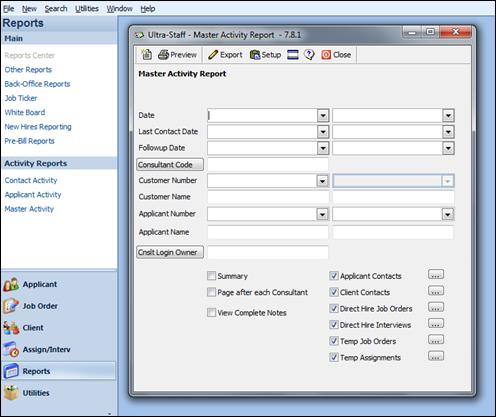Image resolution: width=496 pixels, height=417 pixels.
Task: Open the Search menu
Action: pos(56,9)
